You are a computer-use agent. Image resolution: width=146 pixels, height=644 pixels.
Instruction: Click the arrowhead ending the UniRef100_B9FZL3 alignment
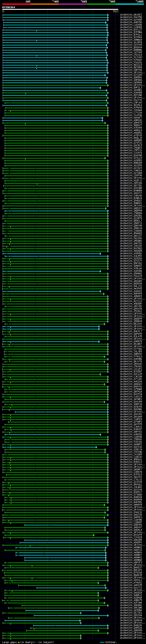point(101,88)
